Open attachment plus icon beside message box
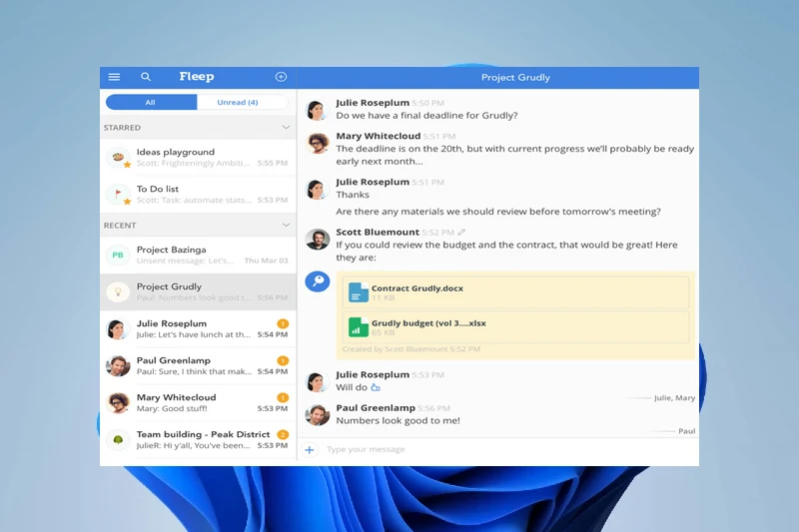 pyautogui.click(x=310, y=449)
